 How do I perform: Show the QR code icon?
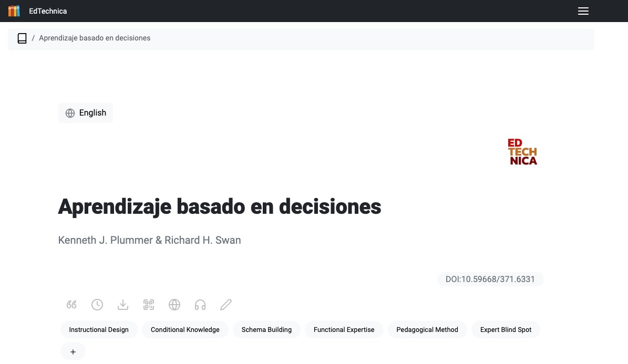point(149,305)
